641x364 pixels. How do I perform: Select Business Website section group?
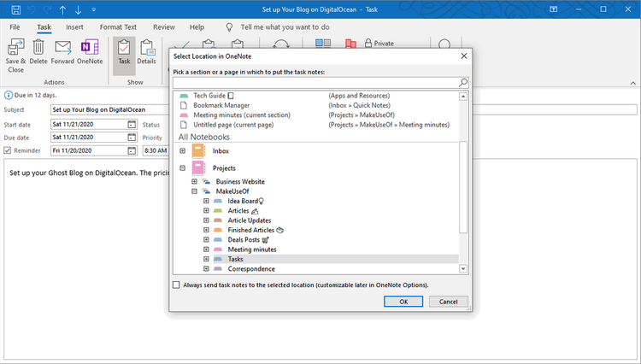tap(240, 181)
